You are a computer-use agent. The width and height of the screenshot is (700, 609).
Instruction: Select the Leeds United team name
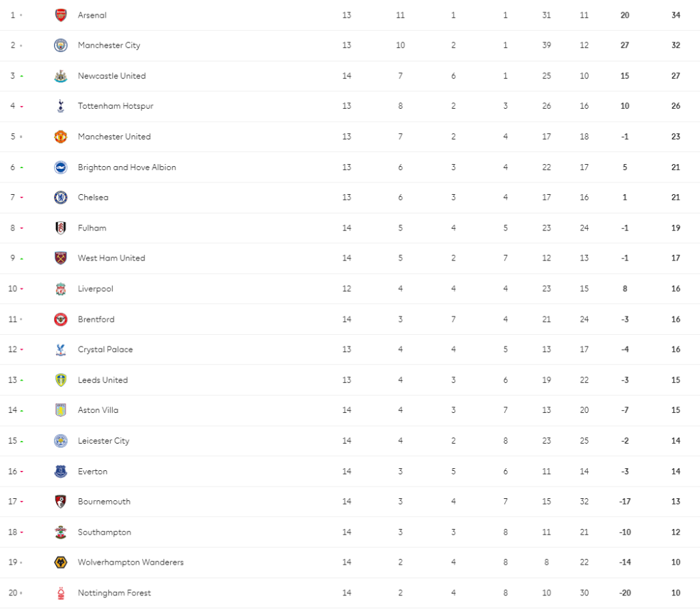pyautogui.click(x=103, y=380)
